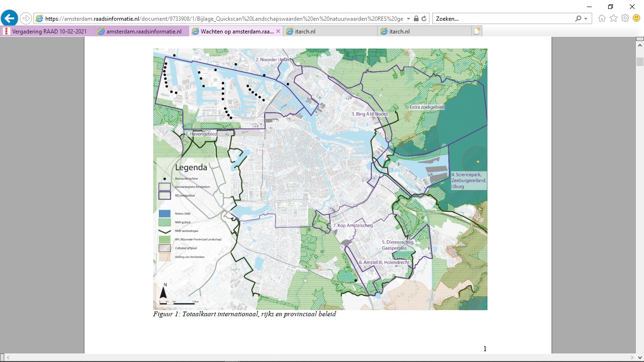644x362 pixels.
Task: Open the Tools gear icon
Action: 625,18
